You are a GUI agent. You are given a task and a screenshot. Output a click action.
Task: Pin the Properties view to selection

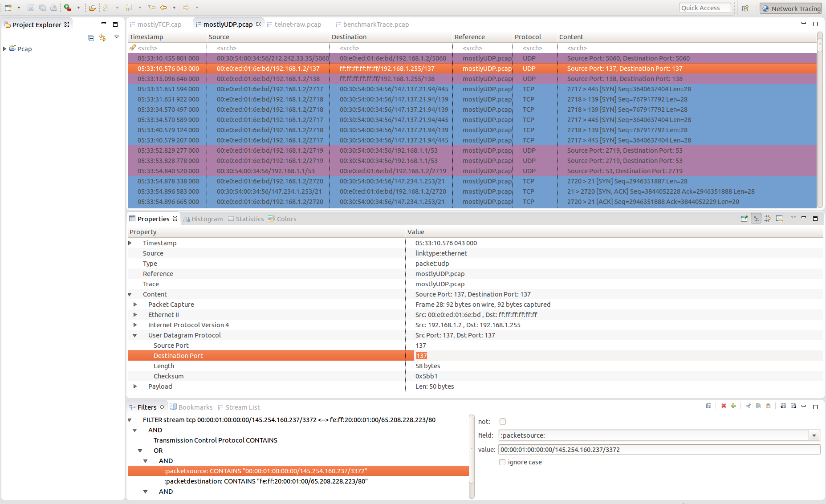(744, 219)
